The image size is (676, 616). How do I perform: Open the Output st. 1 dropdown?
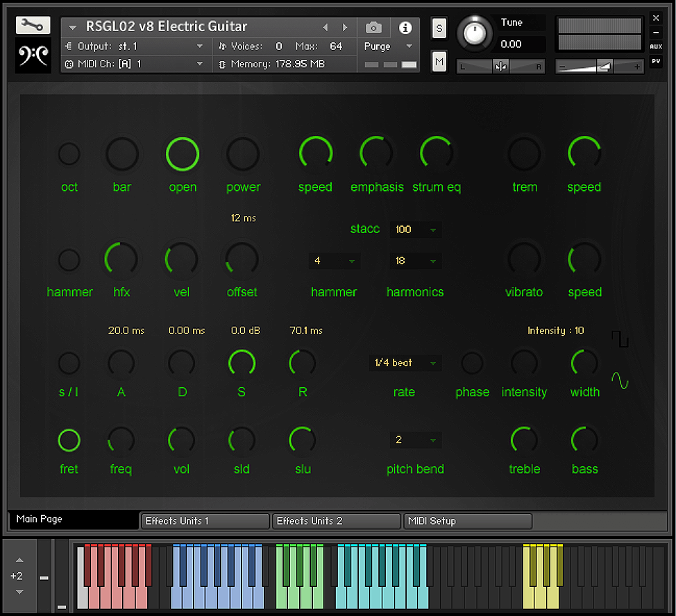tap(200, 46)
